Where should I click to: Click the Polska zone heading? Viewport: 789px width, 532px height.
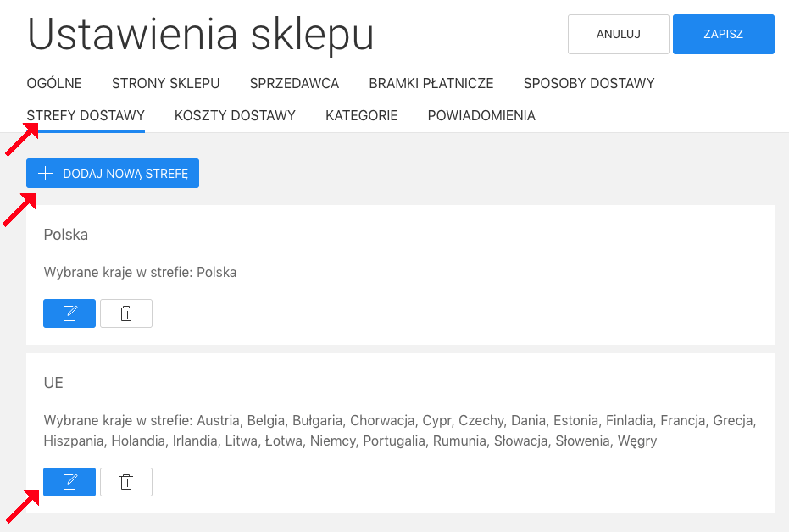tap(66, 235)
